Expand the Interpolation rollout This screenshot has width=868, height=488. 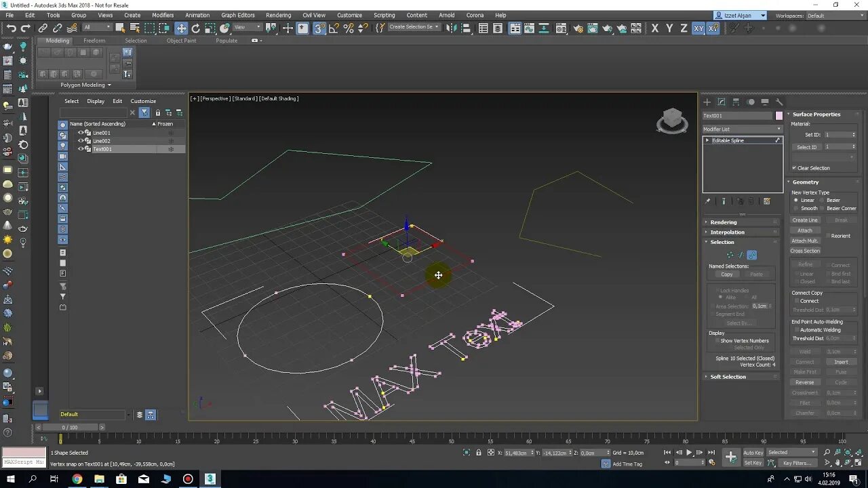click(x=727, y=232)
